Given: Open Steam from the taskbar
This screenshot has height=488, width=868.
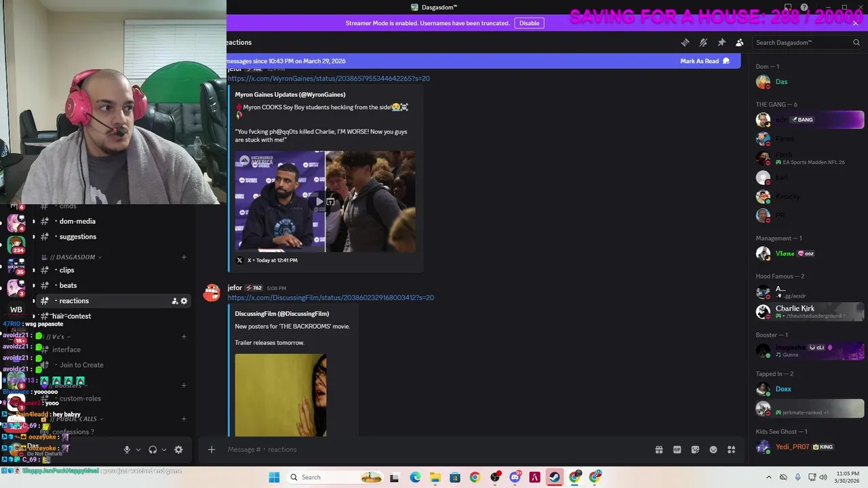Looking at the screenshot, I should (x=555, y=477).
